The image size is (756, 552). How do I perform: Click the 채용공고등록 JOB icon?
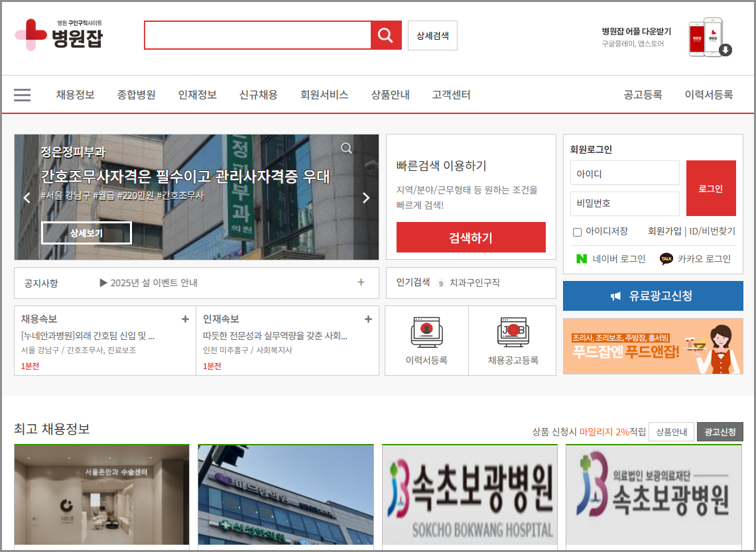coord(513,332)
